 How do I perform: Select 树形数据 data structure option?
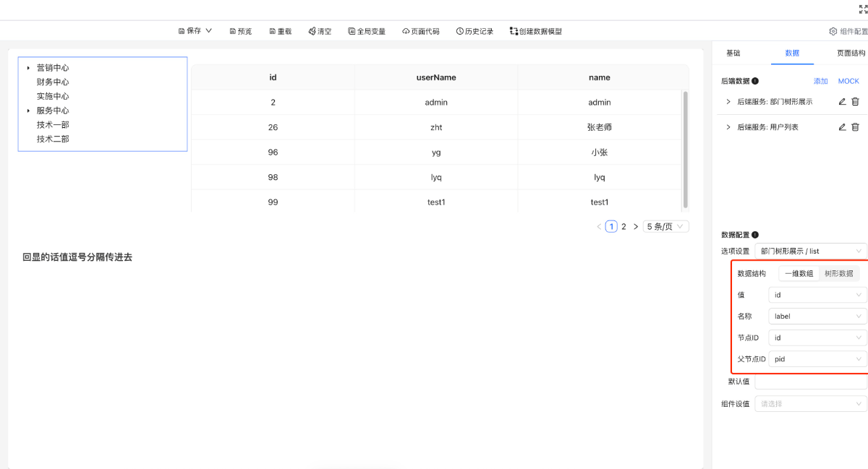click(x=838, y=274)
